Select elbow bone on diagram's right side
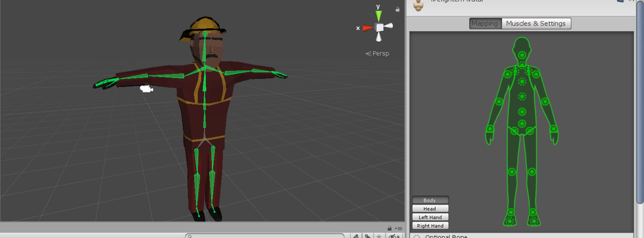 click(545, 101)
